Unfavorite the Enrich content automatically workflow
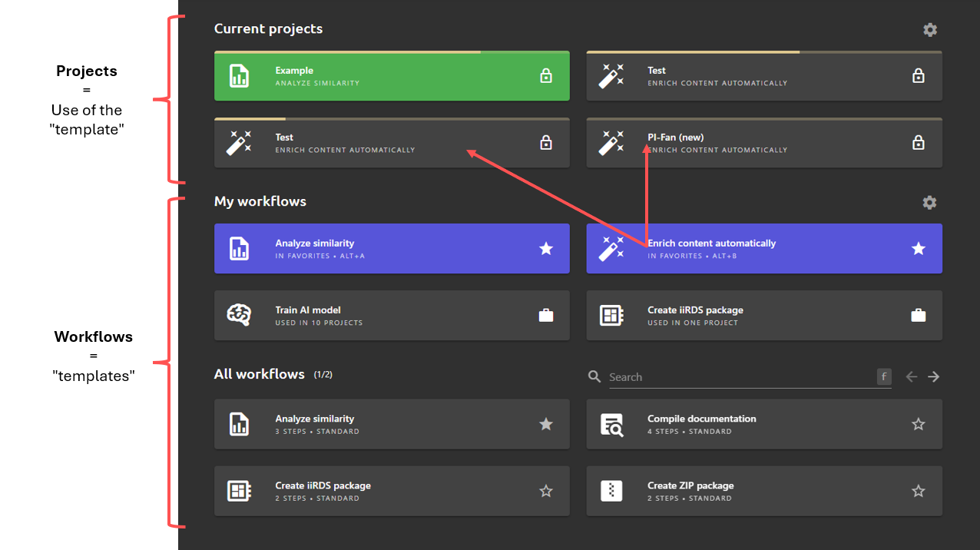Image resolution: width=980 pixels, height=550 pixels. point(918,248)
